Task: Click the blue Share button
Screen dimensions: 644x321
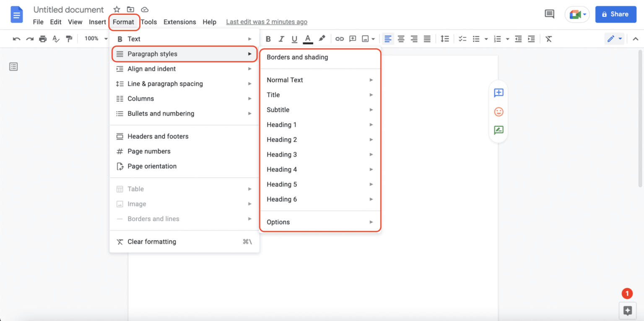Action: (x=615, y=14)
